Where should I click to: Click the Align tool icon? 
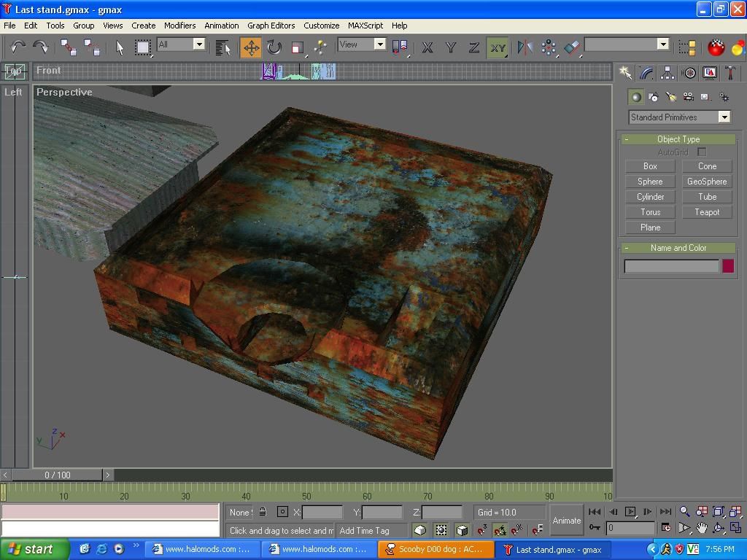coord(571,47)
